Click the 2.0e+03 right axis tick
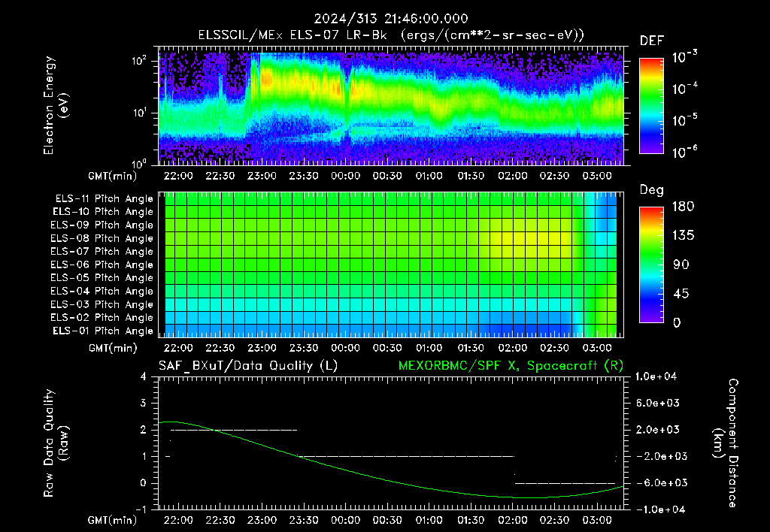The height and width of the screenshot is (532, 770). [657, 429]
